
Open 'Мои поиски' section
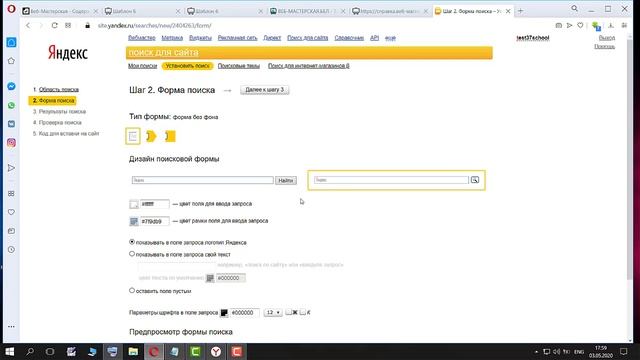pyautogui.click(x=142, y=66)
